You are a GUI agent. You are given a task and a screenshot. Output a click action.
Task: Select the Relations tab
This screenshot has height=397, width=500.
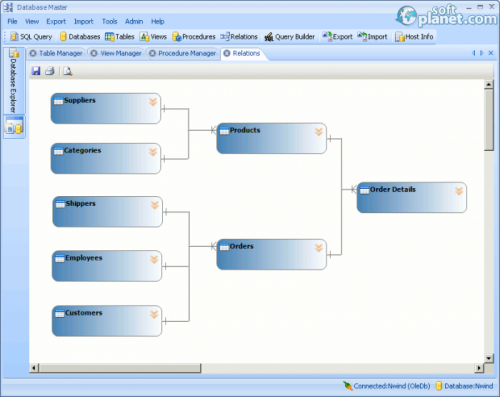246,53
